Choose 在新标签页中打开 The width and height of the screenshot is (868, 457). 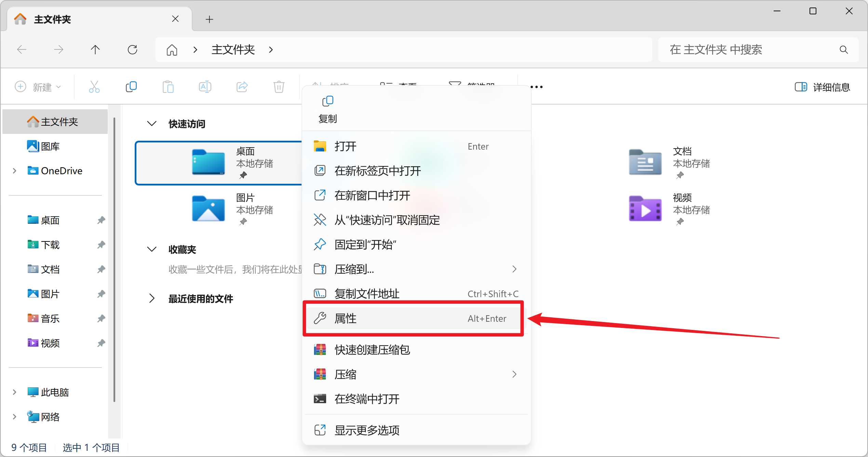tap(416, 171)
